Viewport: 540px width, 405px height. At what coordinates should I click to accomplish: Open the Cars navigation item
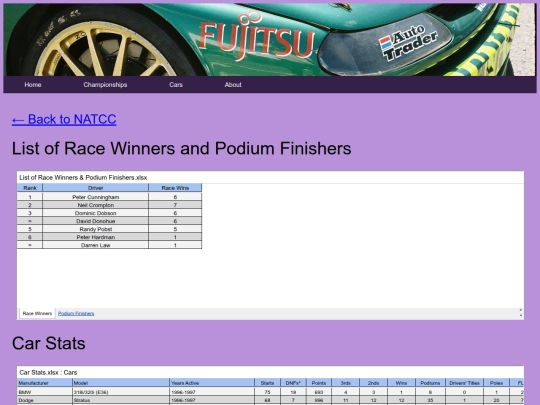(176, 85)
